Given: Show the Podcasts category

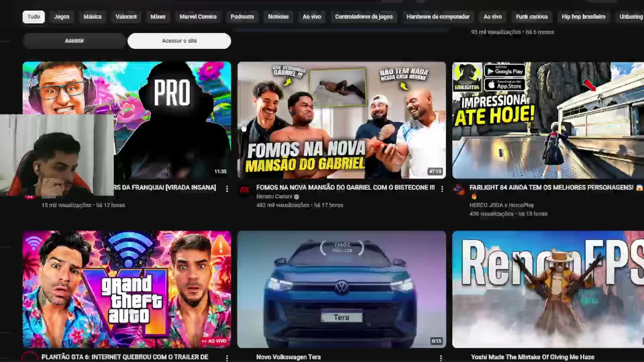Looking at the screenshot, I should point(243,17).
